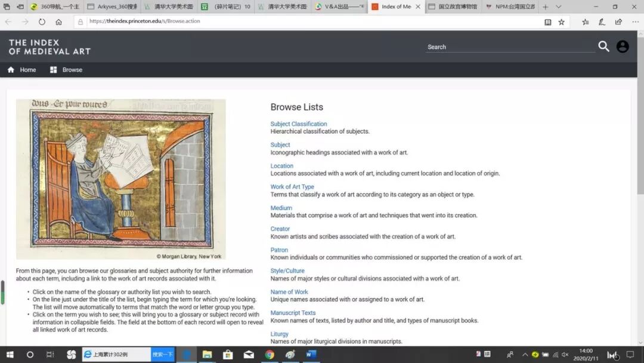The image size is (644, 363).
Task: Click the padlock site info icon
Action: point(80,21)
